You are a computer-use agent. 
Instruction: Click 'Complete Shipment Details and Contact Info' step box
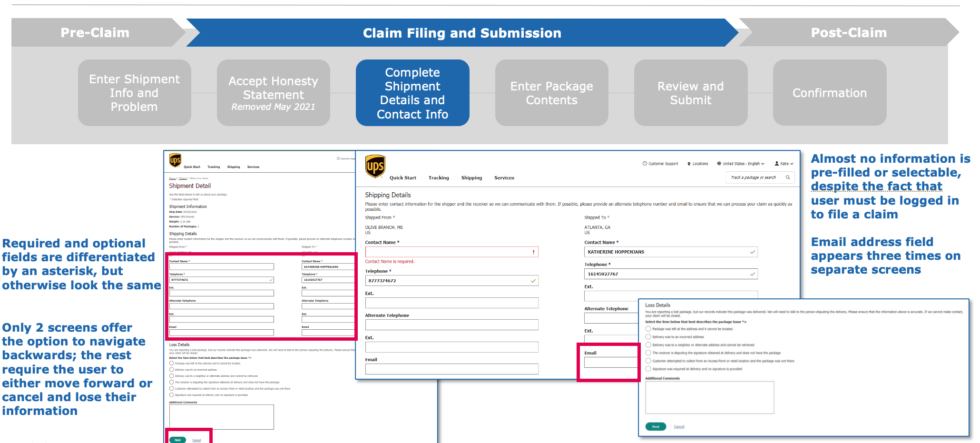pos(412,93)
